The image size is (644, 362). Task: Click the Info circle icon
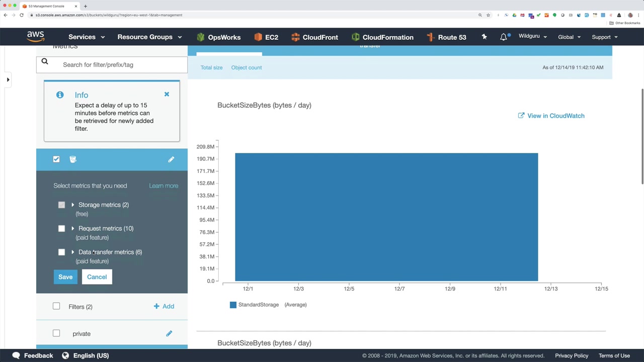[60, 95]
